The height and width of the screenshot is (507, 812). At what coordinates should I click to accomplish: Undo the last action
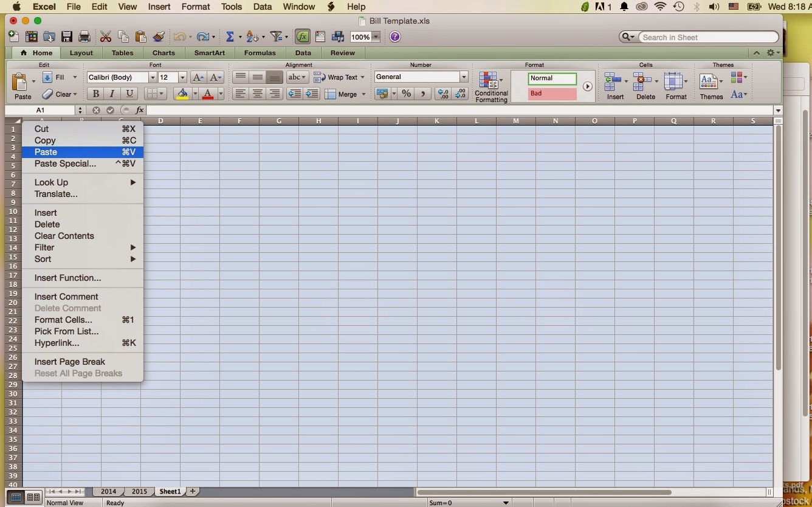pyautogui.click(x=179, y=37)
